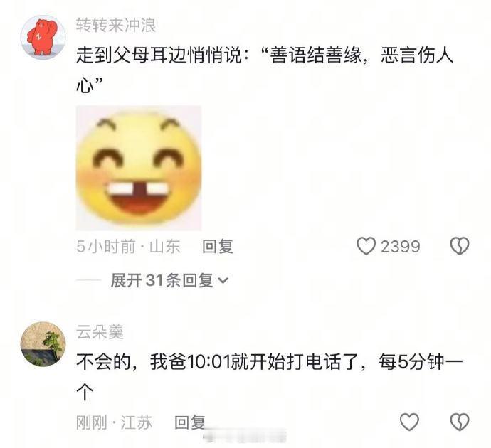Expand the 31 replies thread
Image resolution: width=491 pixels, height=448 pixels.
click(x=169, y=280)
